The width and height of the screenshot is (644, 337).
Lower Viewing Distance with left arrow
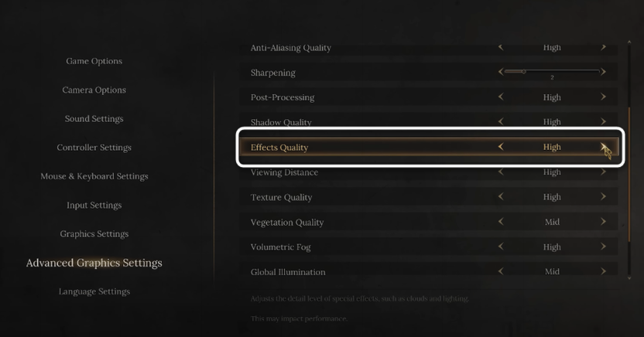(x=501, y=172)
